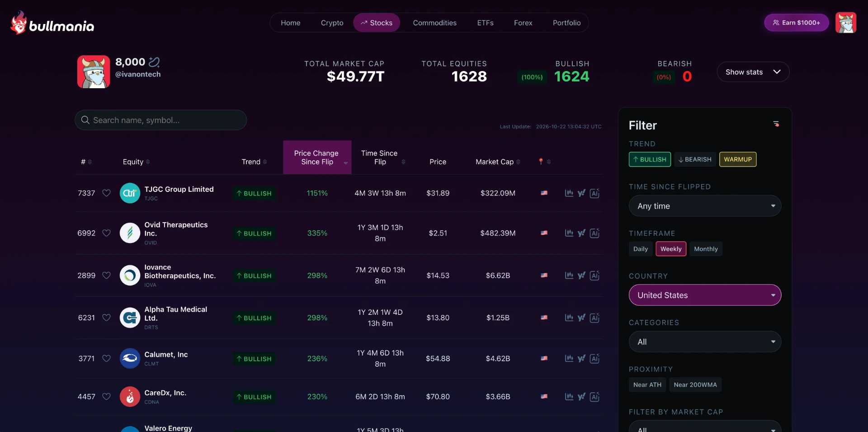Go to the Commodities tab
This screenshot has width=868, height=432.
(434, 23)
